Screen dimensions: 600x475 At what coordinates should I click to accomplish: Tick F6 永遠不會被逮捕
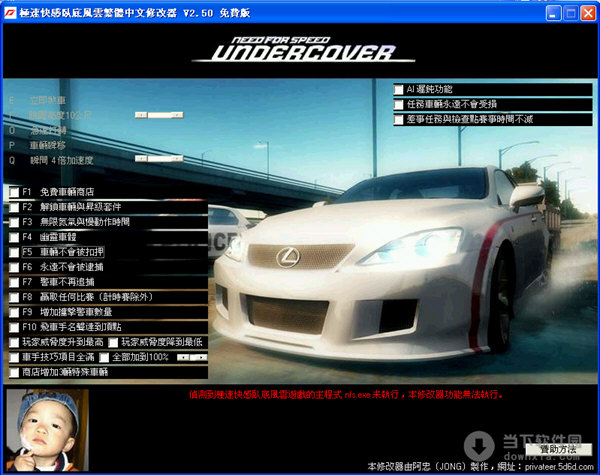point(14,267)
